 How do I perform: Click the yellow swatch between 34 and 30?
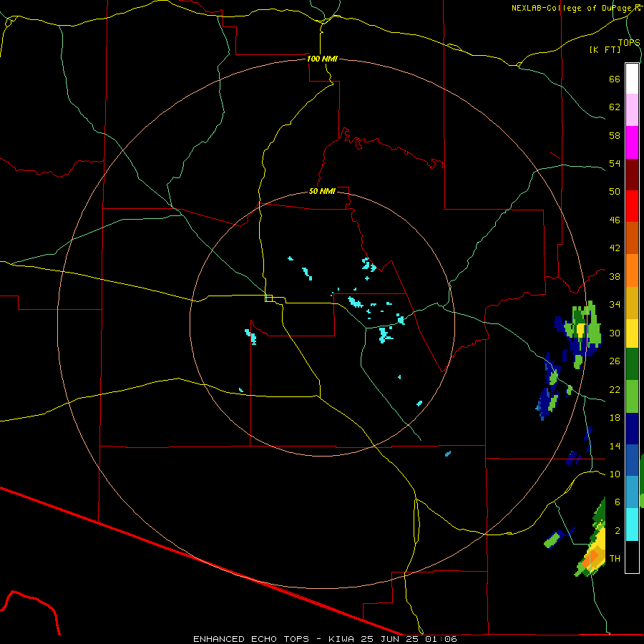[632, 333]
